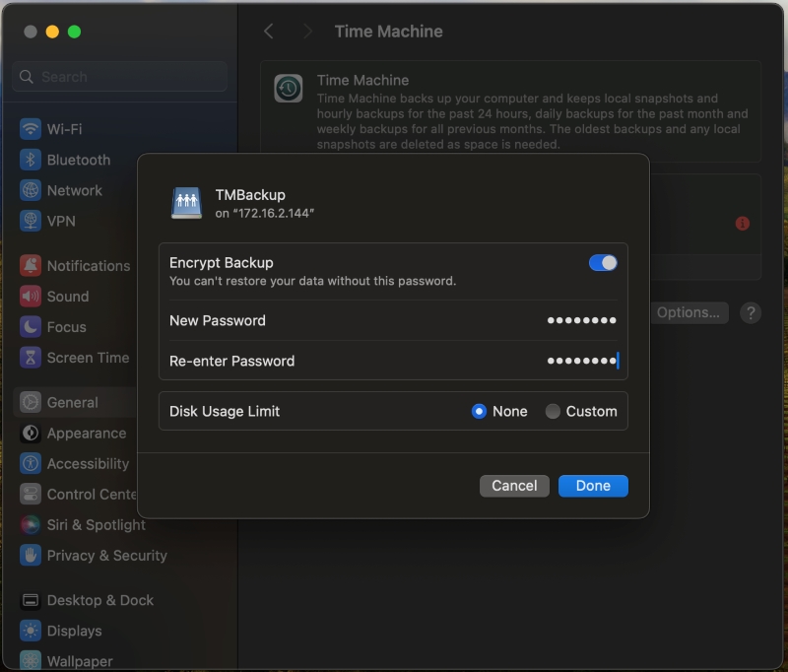788x672 pixels.
Task: Click the Wi-Fi sidebar icon
Action: pyautogui.click(x=31, y=129)
